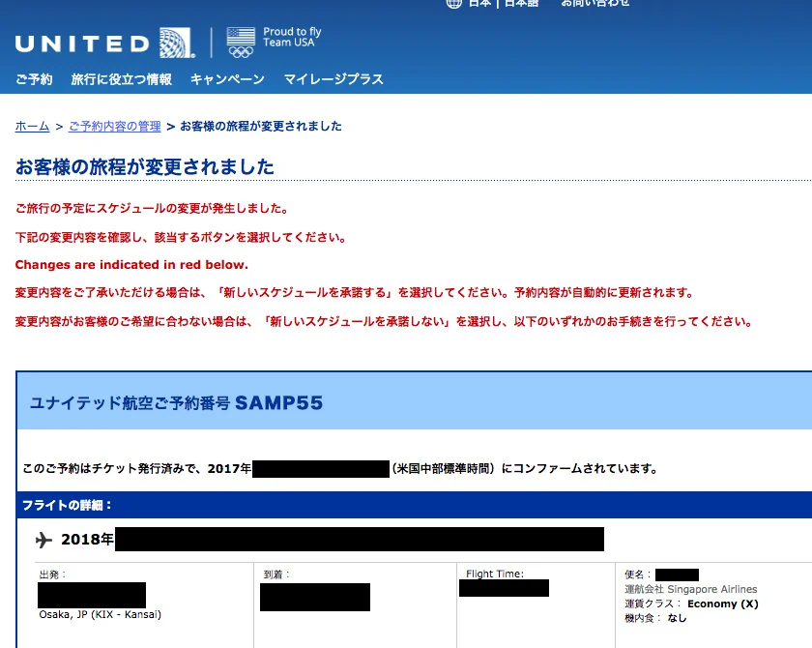Click the Economy (X) fare class text

click(723, 604)
